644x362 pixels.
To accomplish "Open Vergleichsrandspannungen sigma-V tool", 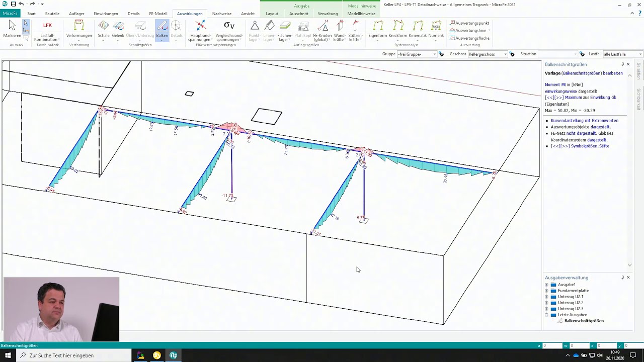I will [x=229, y=31].
